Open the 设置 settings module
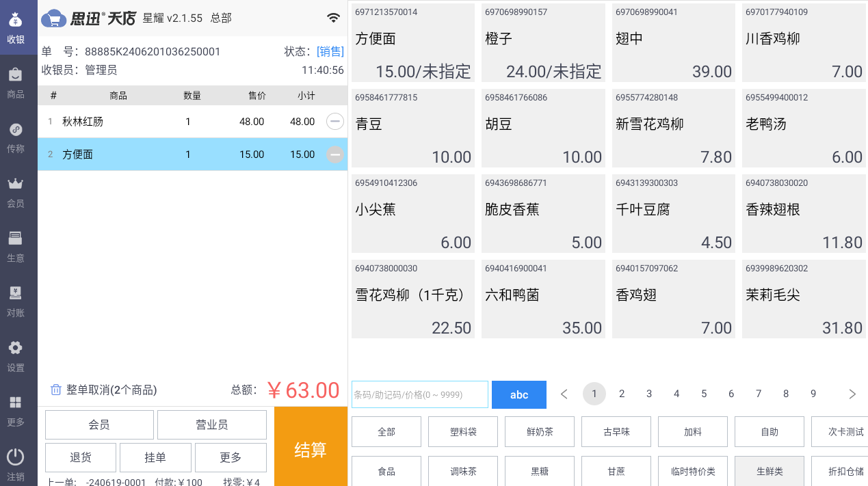Screen dimensions: 868x486 pos(17,355)
